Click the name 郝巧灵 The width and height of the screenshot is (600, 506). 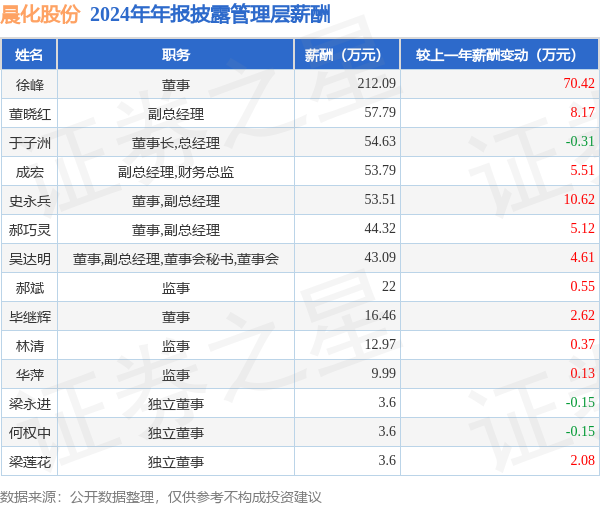[29, 230]
